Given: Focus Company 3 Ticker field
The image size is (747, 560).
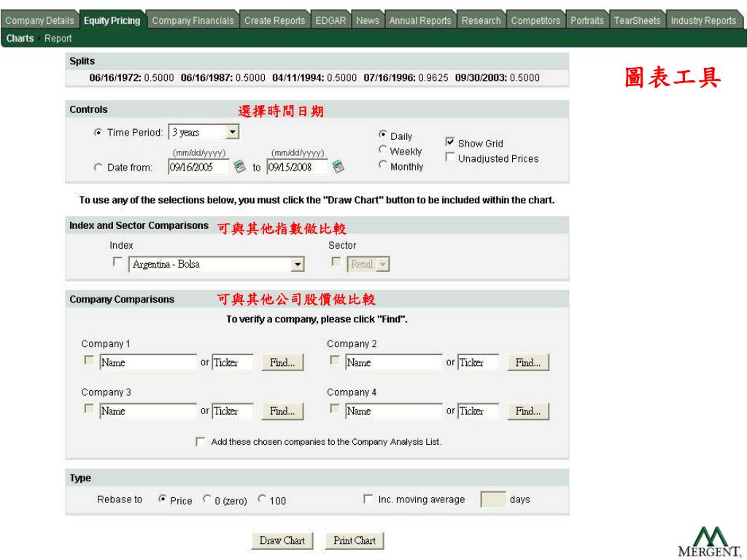Looking at the screenshot, I should [x=233, y=411].
